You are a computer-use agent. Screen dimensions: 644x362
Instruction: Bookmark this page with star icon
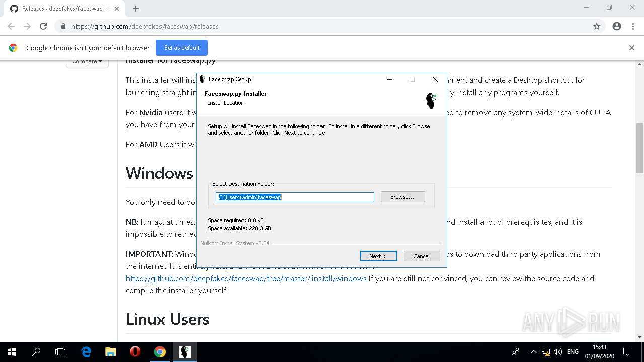coord(597,26)
